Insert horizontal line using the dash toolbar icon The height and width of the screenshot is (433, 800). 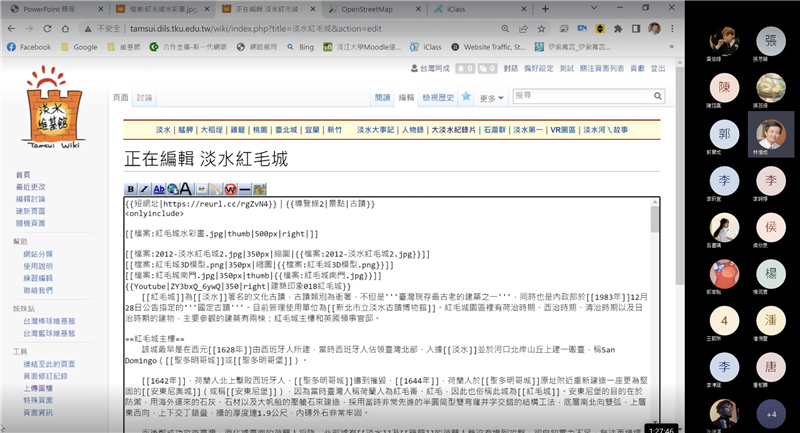click(245, 188)
